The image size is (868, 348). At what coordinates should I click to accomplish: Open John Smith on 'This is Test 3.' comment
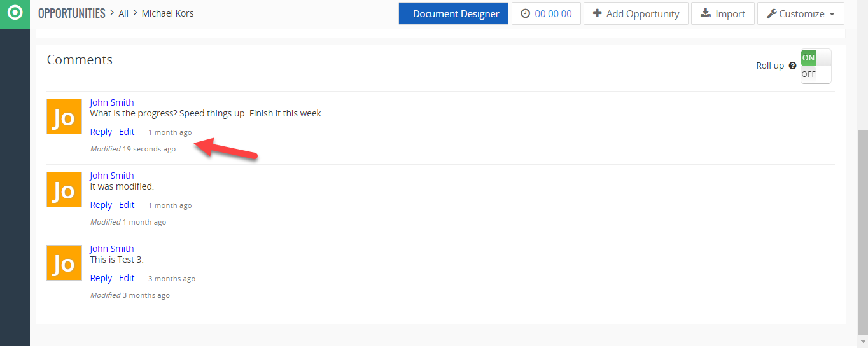112,249
